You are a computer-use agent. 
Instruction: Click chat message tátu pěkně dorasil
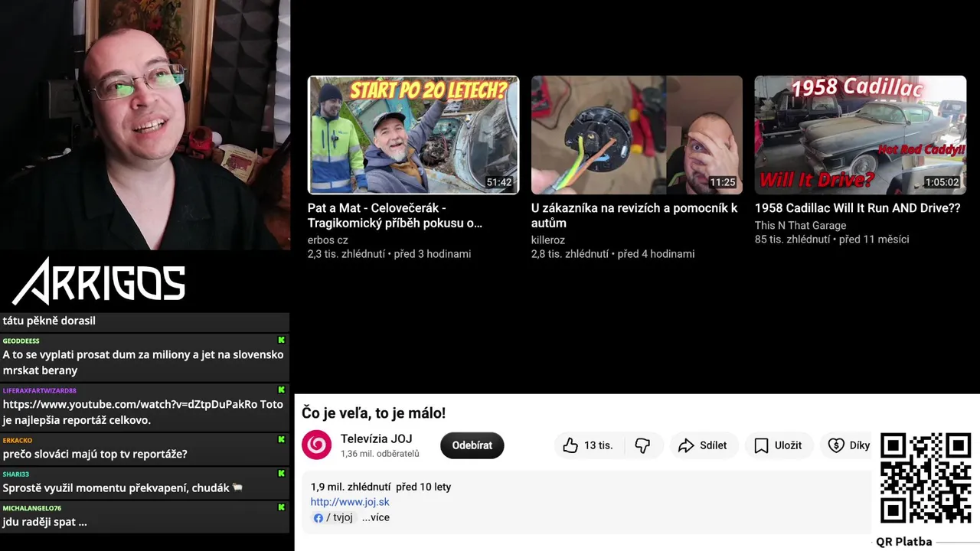[x=50, y=321]
